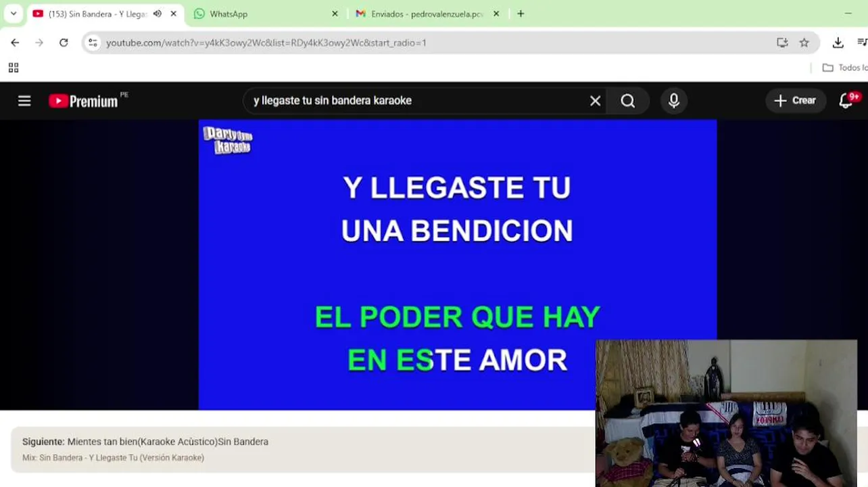Clear the search text with X
This screenshot has width=868, height=487.
tap(595, 101)
